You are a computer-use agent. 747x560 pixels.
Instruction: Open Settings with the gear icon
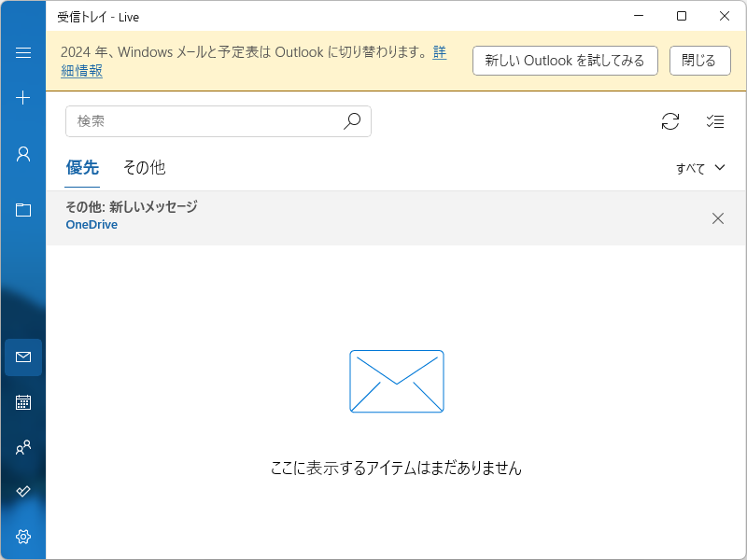coord(22,537)
